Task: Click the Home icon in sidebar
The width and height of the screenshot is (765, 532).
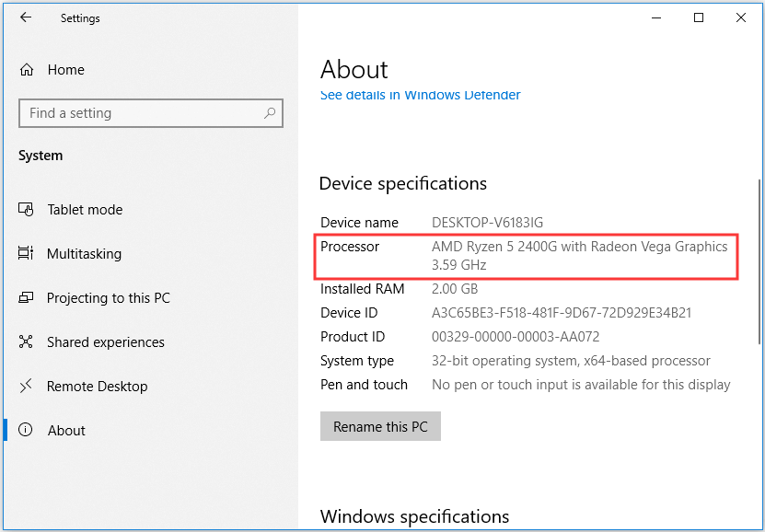Action: [27, 70]
